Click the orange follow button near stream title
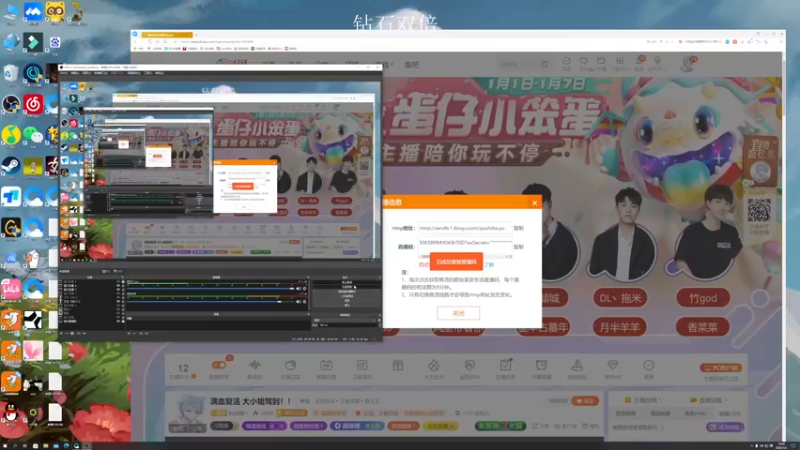This screenshot has width=800, height=450. [x=585, y=401]
